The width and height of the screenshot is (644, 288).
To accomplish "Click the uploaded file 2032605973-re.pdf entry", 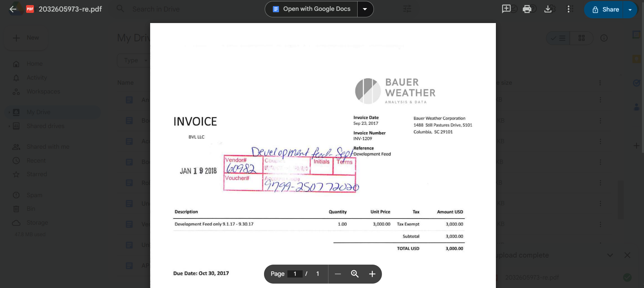I will point(531,277).
